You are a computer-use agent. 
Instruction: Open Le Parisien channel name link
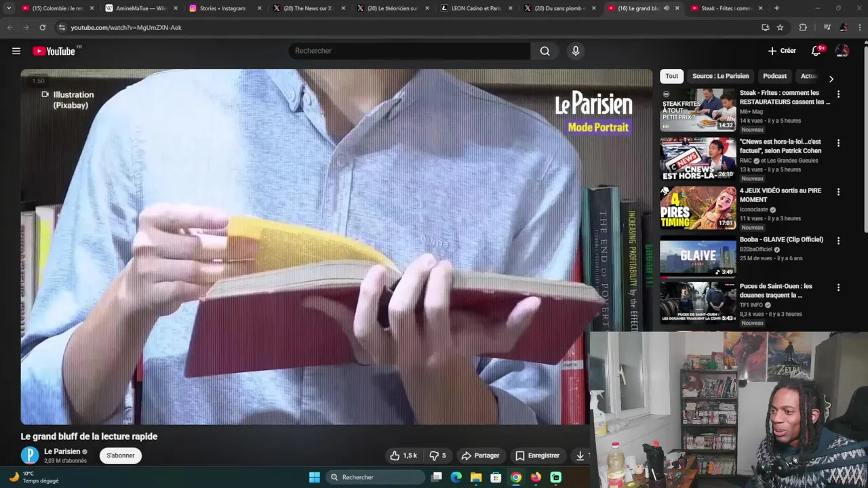pyautogui.click(x=62, y=451)
